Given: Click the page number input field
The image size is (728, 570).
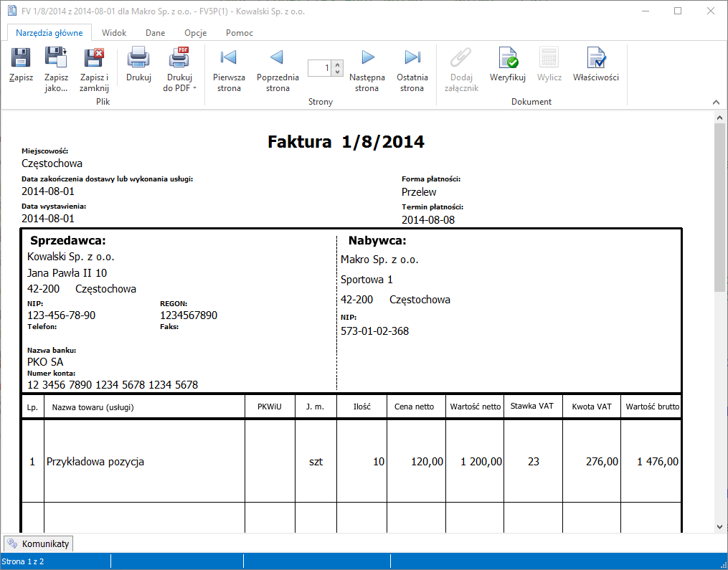Looking at the screenshot, I should (320, 68).
